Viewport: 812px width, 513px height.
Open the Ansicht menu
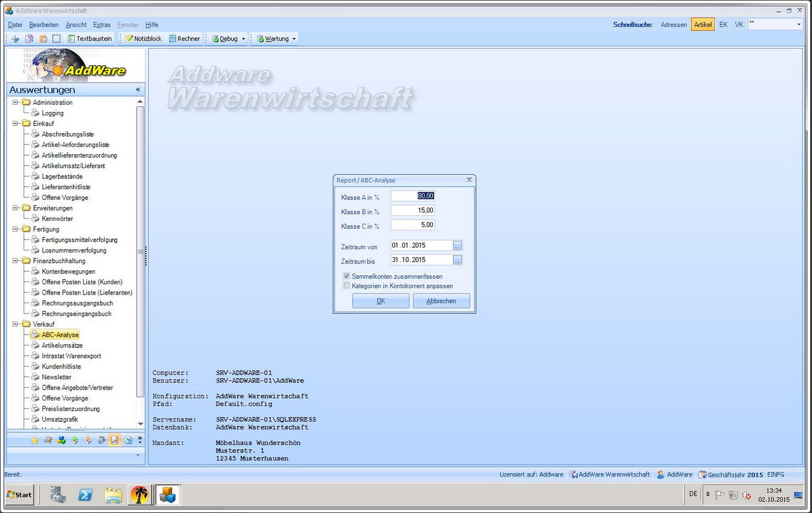76,25
